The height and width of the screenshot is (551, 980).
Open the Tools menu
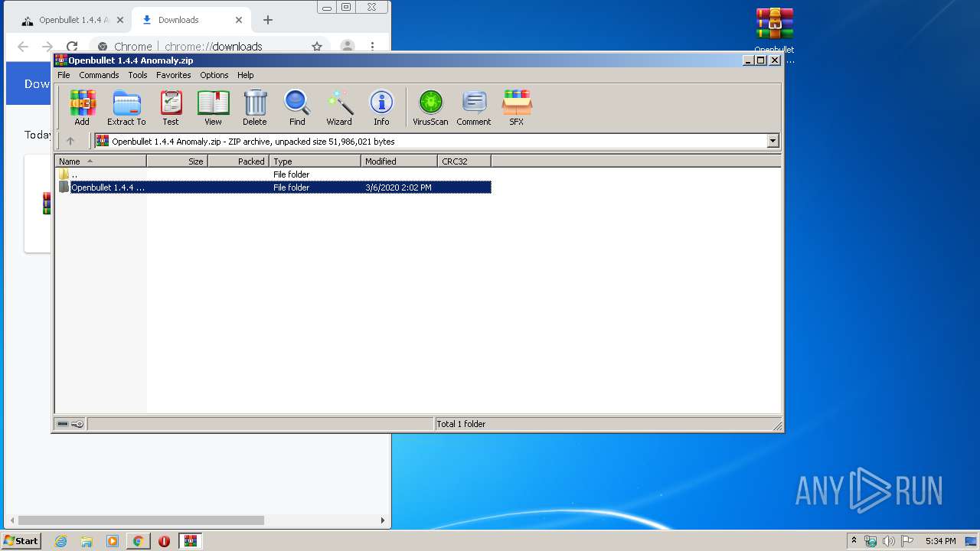click(138, 75)
